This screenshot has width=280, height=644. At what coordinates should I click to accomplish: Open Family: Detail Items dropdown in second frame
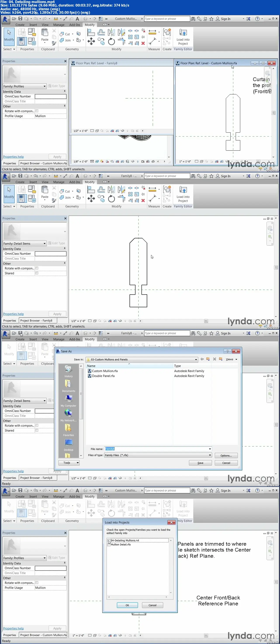[24, 244]
